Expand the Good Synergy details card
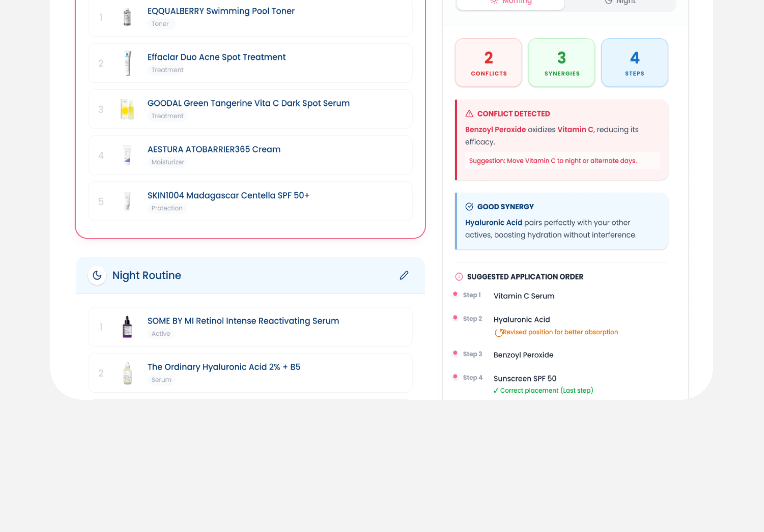The width and height of the screenshot is (764, 532). [561, 221]
